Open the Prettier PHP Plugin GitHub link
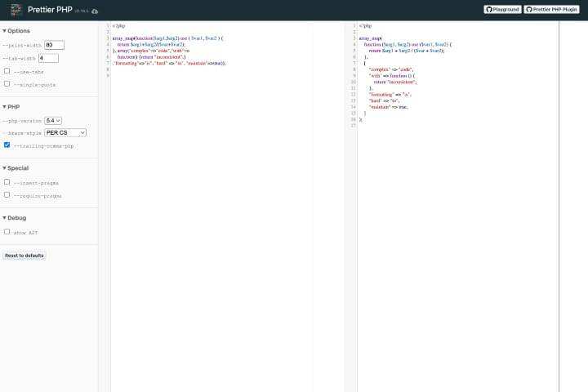The height and width of the screenshot is (392, 588). click(551, 10)
